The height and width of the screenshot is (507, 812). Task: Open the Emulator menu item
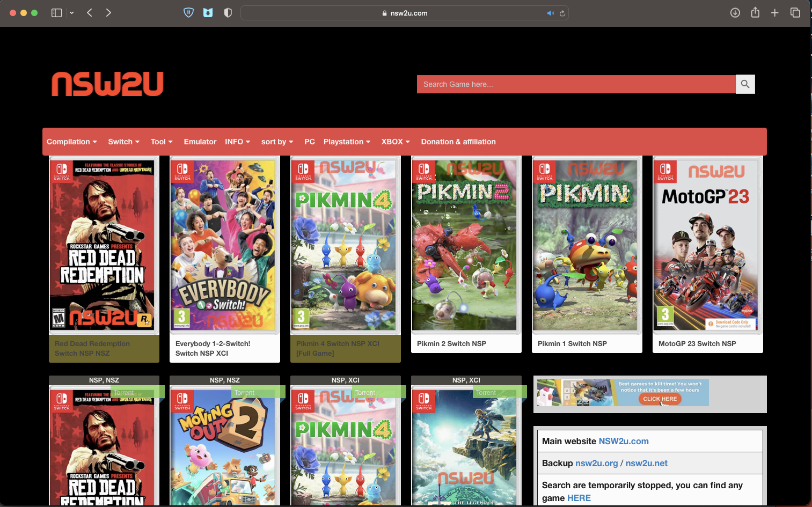[200, 142]
